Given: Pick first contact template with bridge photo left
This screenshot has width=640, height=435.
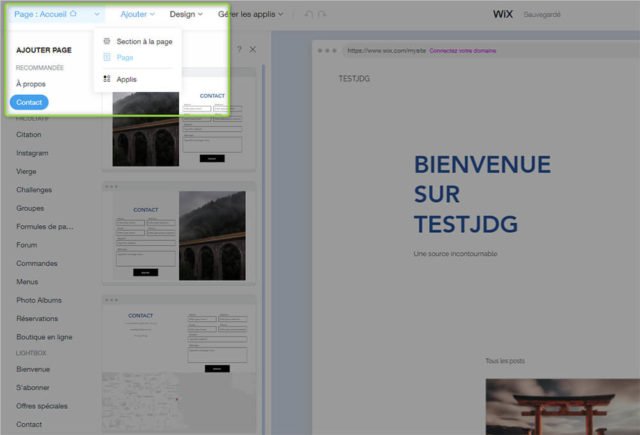Looking at the screenshot, I should click(x=179, y=120).
